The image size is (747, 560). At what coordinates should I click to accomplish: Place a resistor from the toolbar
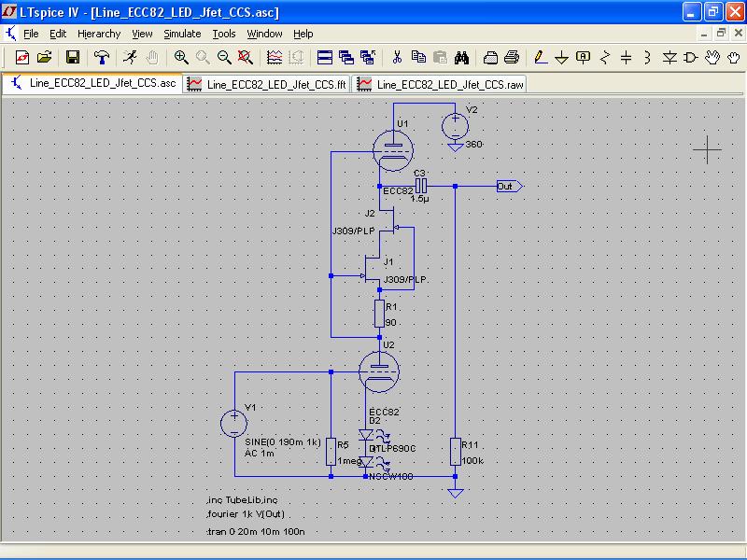click(x=605, y=58)
